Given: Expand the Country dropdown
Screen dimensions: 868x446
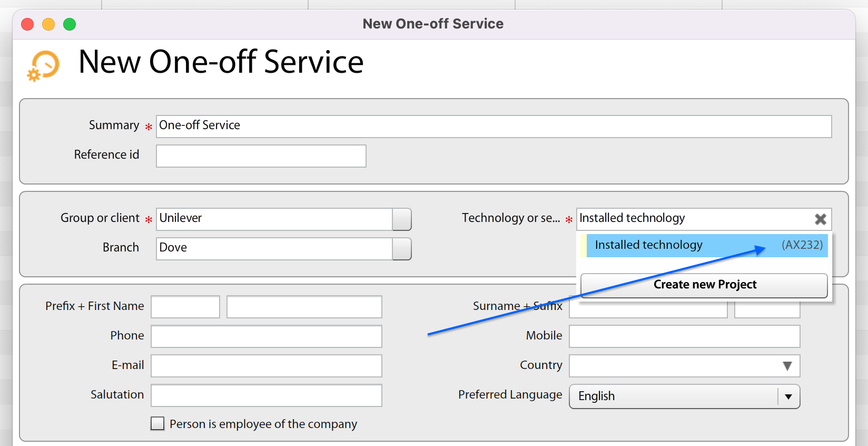Looking at the screenshot, I should [787, 366].
